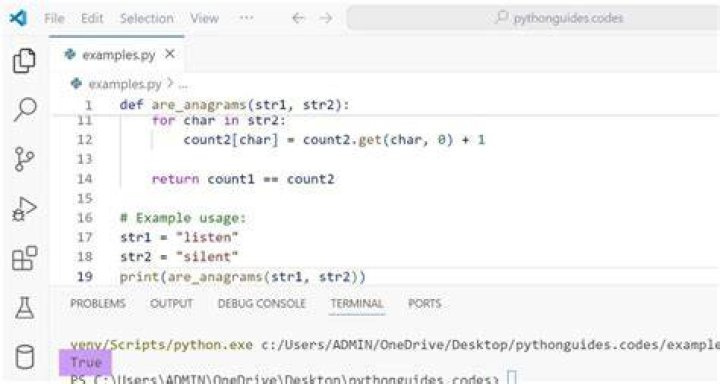The width and height of the screenshot is (720, 384).
Task: Go forward with the right arrow
Action: point(326,18)
